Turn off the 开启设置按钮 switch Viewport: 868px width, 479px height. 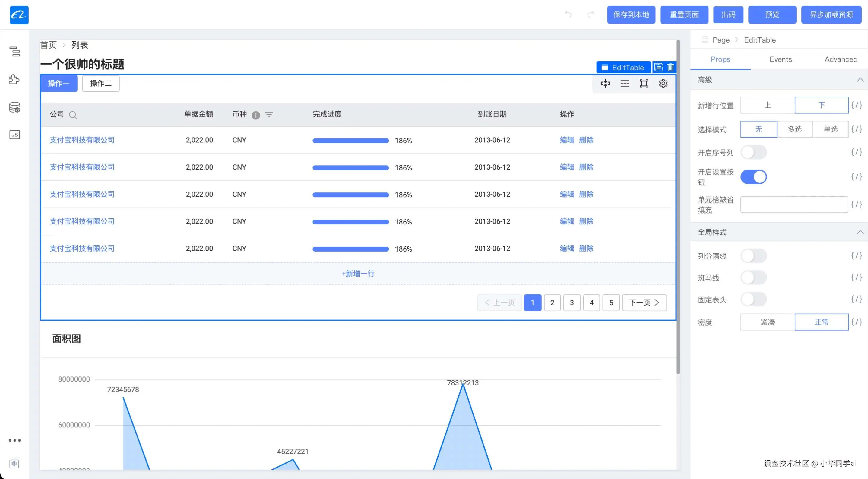[753, 177]
